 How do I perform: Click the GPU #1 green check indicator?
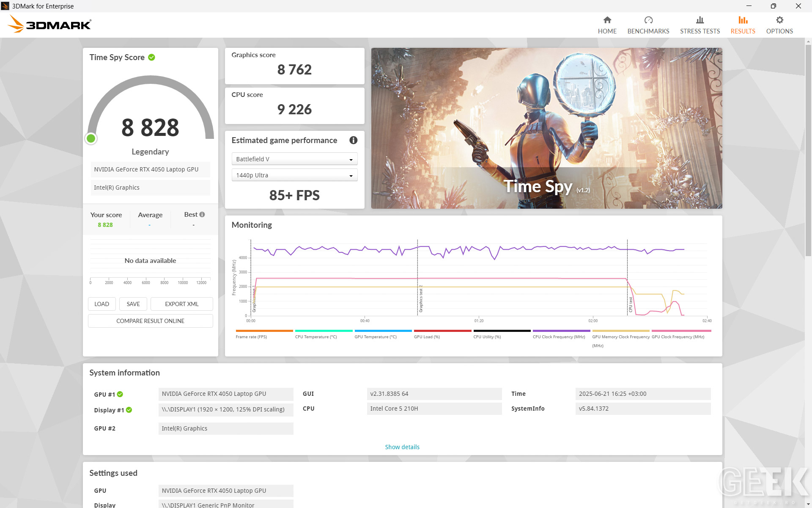click(x=120, y=394)
